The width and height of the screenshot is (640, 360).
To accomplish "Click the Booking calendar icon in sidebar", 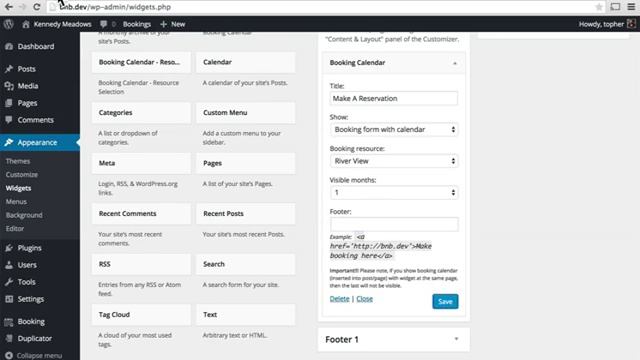I will pos(9,322).
